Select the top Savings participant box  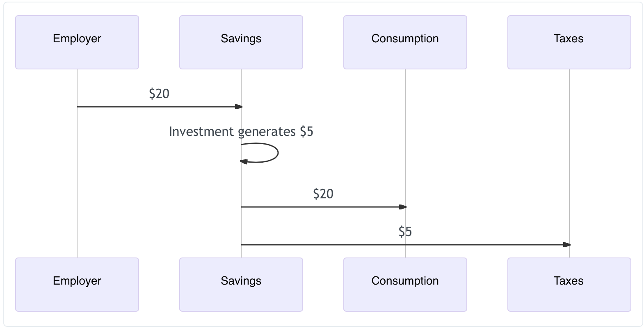pos(241,42)
